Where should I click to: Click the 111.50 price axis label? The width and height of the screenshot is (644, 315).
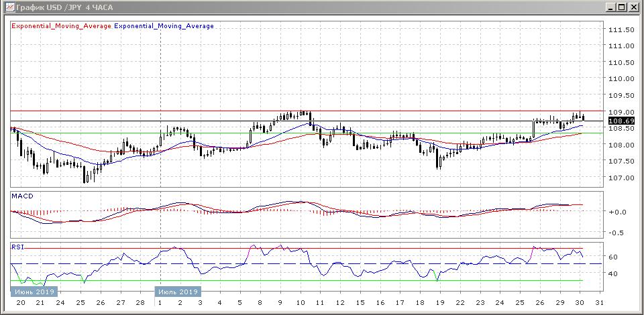[x=621, y=30]
